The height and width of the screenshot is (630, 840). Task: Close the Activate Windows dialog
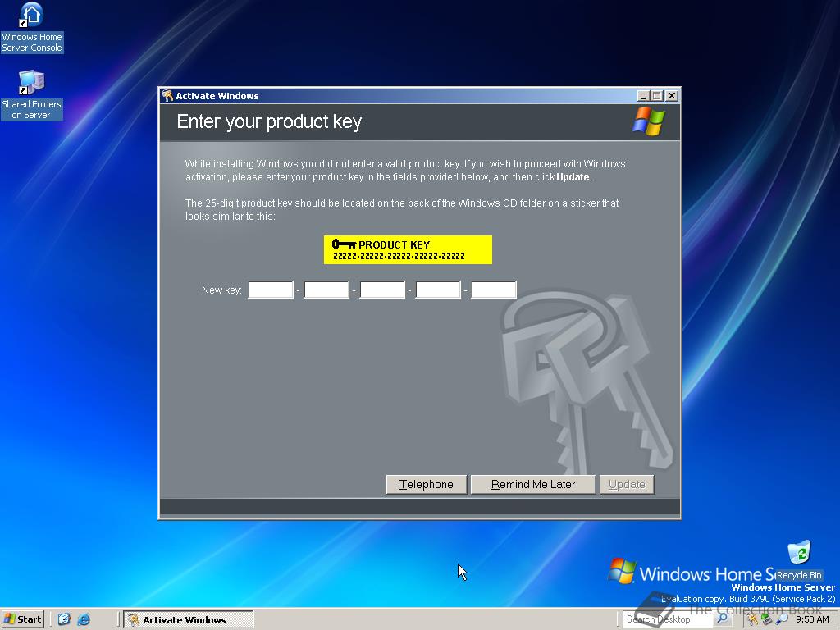coord(671,96)
